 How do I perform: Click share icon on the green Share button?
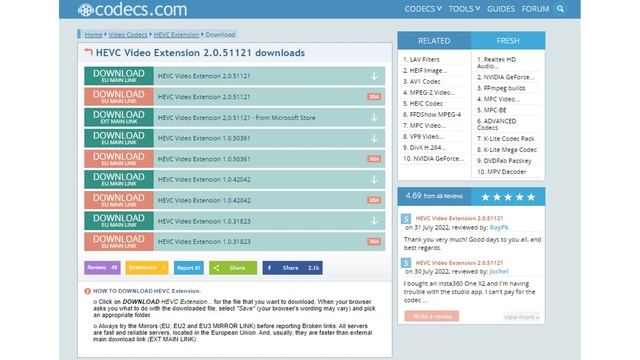pyautogui.click(x=217, y=268)
